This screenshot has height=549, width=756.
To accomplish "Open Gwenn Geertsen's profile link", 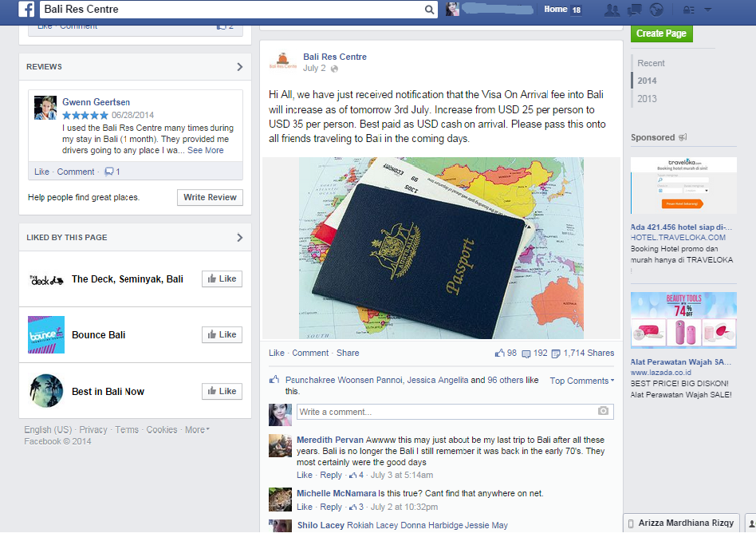I will tap(96, 102).
